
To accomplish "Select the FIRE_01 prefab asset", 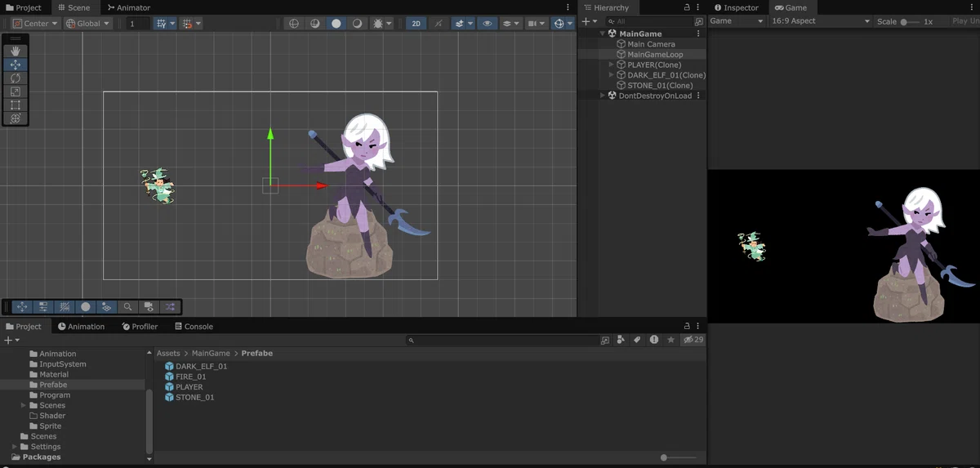I will coord(185,377).
